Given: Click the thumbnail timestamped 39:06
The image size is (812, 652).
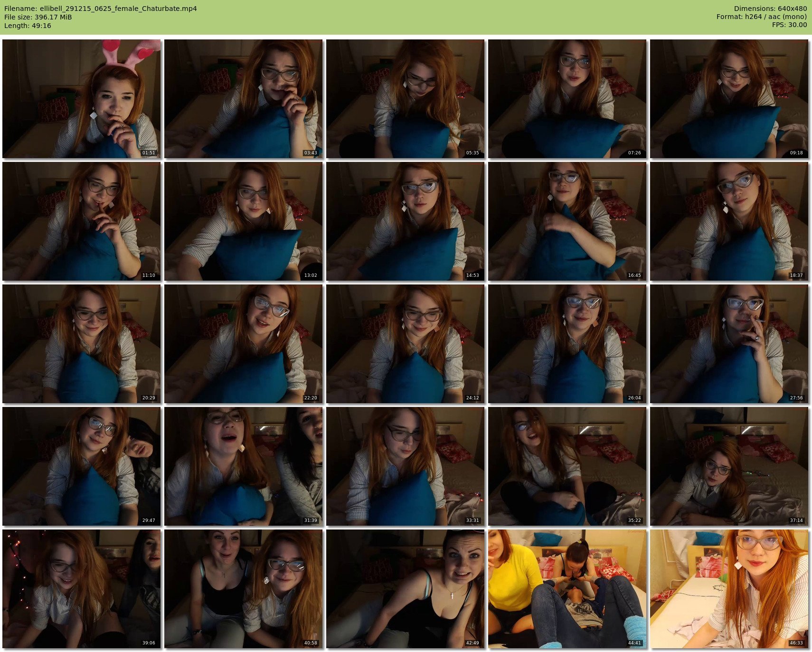Looking at the screenshot, I should tap(82, 589).
